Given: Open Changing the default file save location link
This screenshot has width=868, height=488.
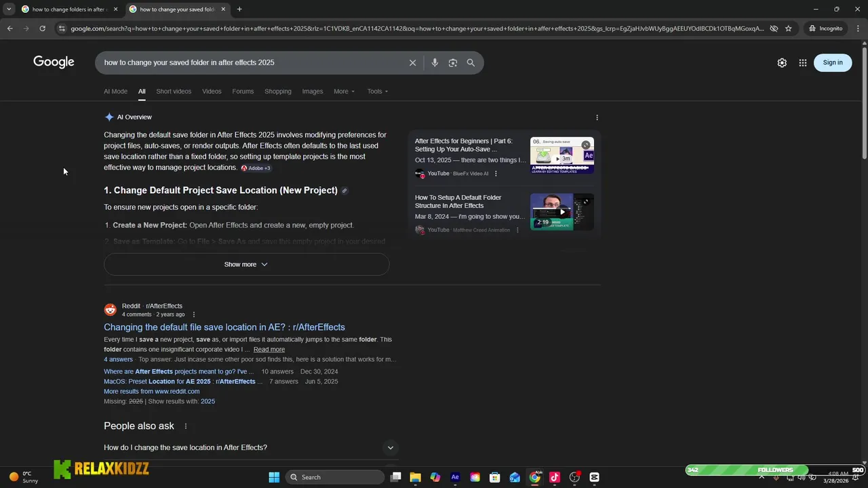Looking at the screenshot, I should click(x=224, y=327).
